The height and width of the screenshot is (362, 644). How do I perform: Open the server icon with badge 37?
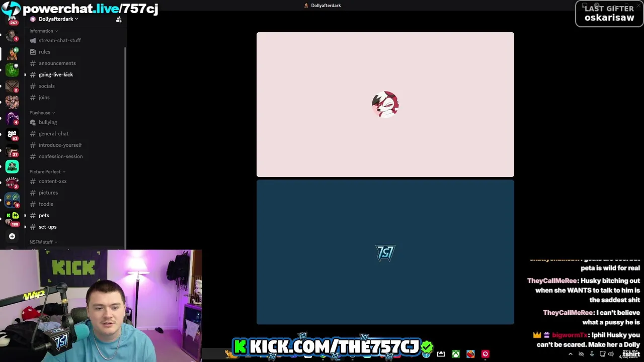[x=12, y=151]
